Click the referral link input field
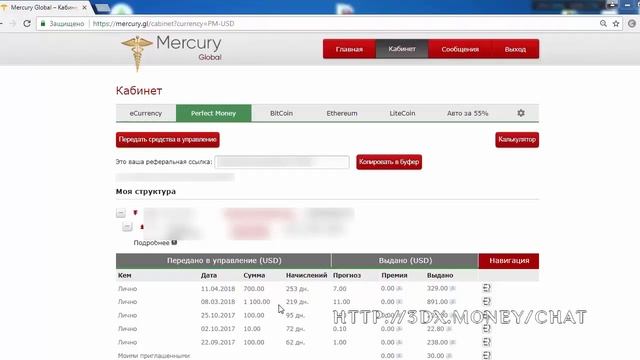The height and width of the screenshot is (360, 640). pyautogui.click(x=282, y=162)
